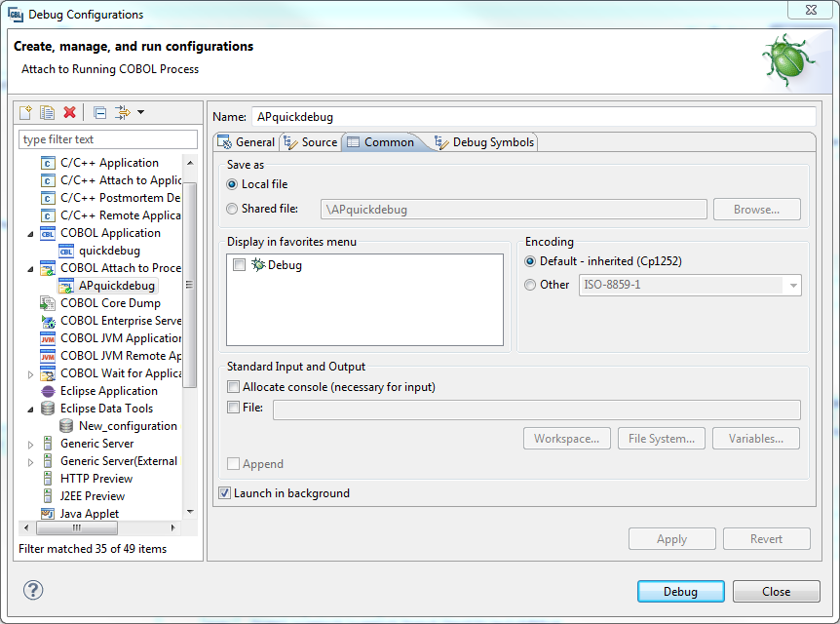The height and width of the screenshot is (624, 840).
Task: Select the quickdebug COBOL configuration
Action: coord(109,251)
